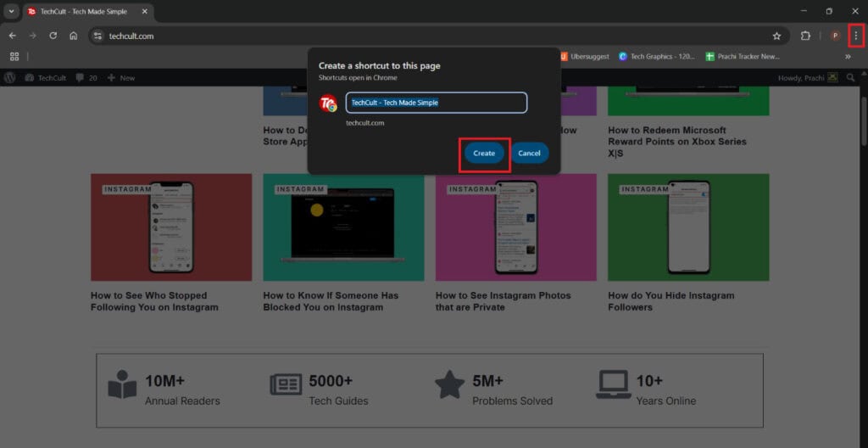Screen dimensions: 868x448
Task: Open the Extensions puzzle icon
Action: click(805, 36)
